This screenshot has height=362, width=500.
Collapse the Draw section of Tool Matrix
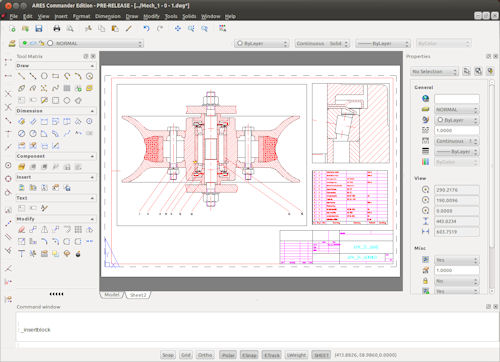(92, 66)
